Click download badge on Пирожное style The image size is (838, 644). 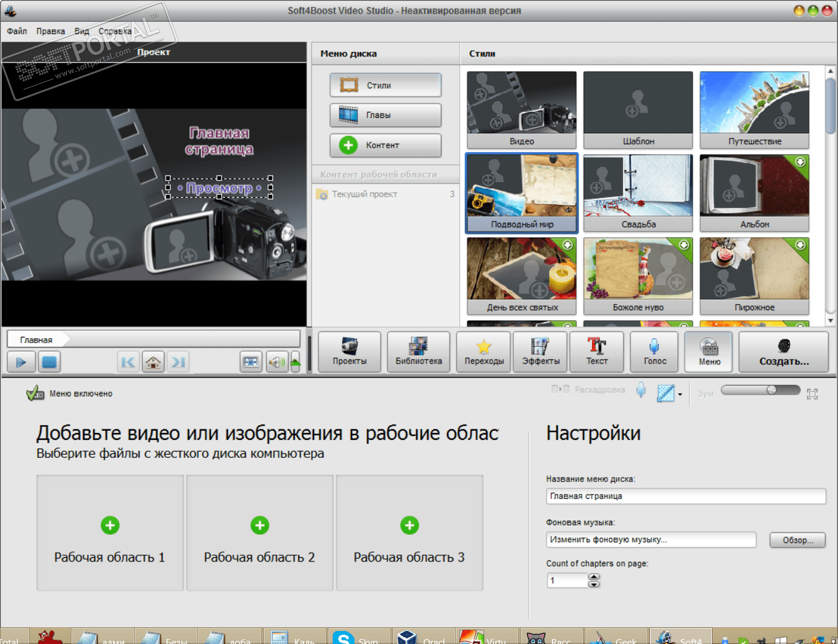click(801, 245)
